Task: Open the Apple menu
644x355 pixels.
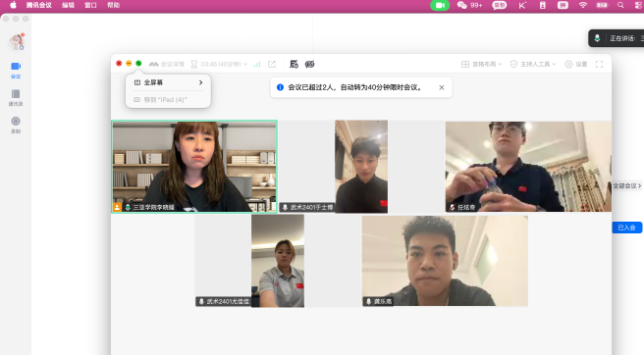Action: (13, 5)
